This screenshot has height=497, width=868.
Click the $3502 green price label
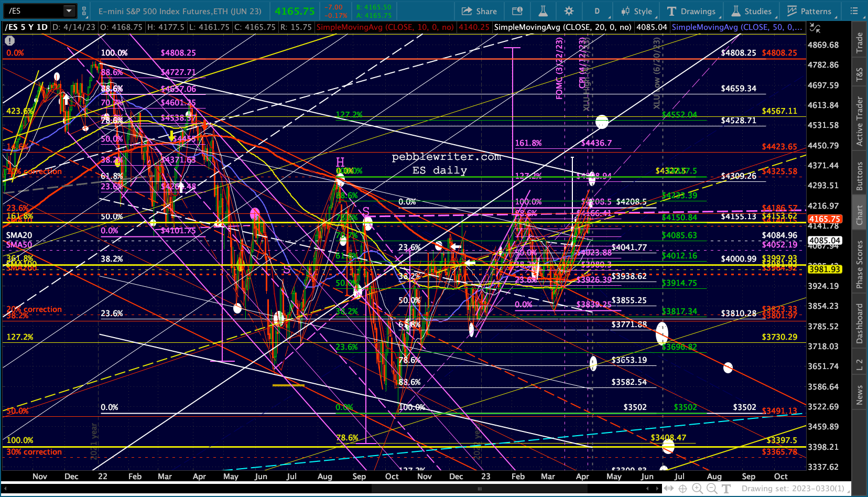[x=686, y=407]
